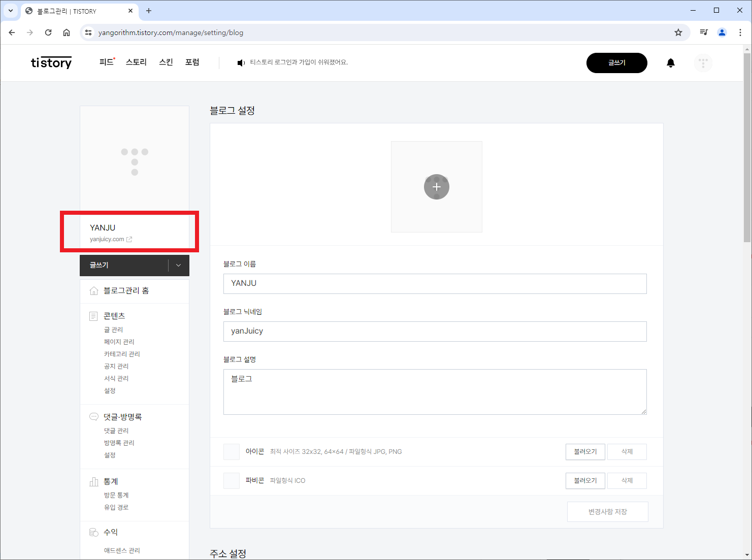Open 포럼 in top navigation
The image size is (752, 560).
(192, 62)
